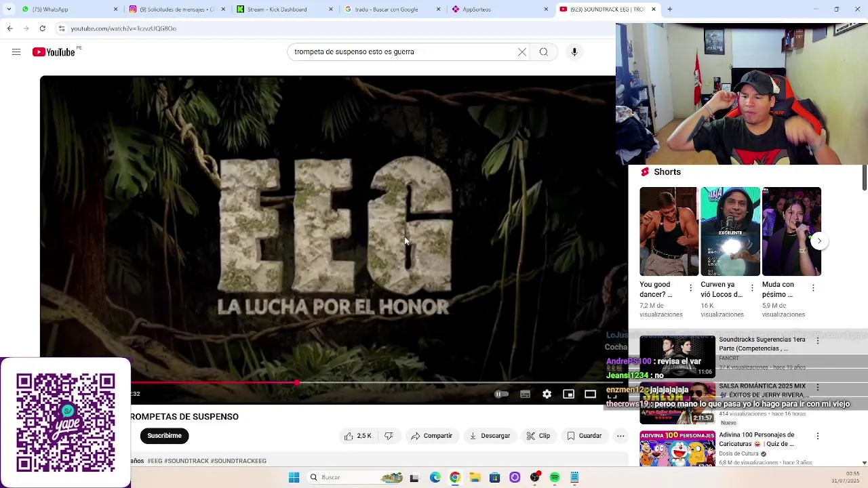This screenshot has height=488, width=868.
Task: Reload the page in Chrome
Action: coord(43,28)
